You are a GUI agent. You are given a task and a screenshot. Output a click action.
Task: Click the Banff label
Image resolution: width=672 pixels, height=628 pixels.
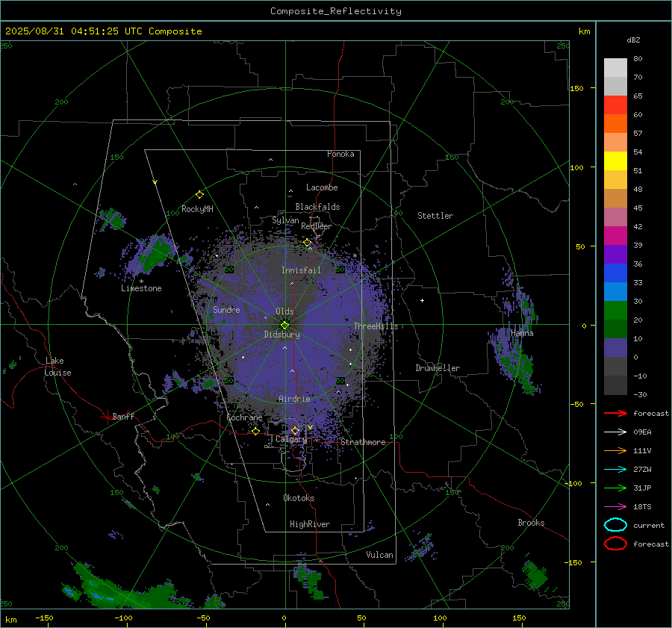pos(123,416)
